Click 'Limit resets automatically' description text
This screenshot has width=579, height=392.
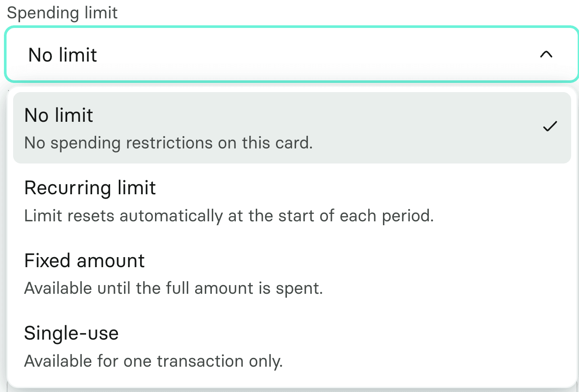tap(229, 216)
